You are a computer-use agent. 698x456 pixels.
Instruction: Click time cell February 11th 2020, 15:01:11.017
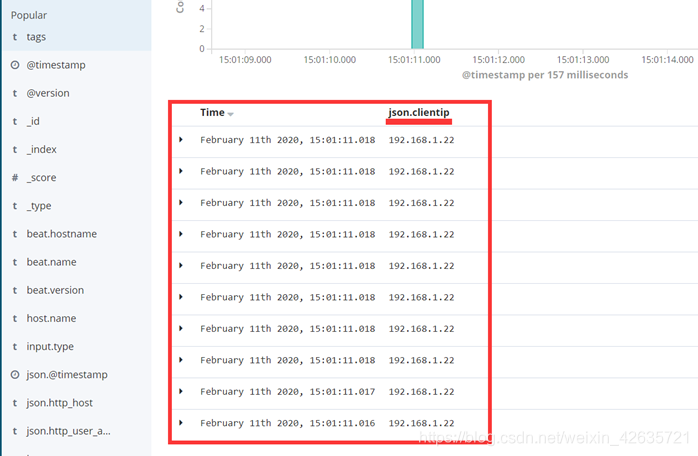pyautogui.click(x=288, y=392)
